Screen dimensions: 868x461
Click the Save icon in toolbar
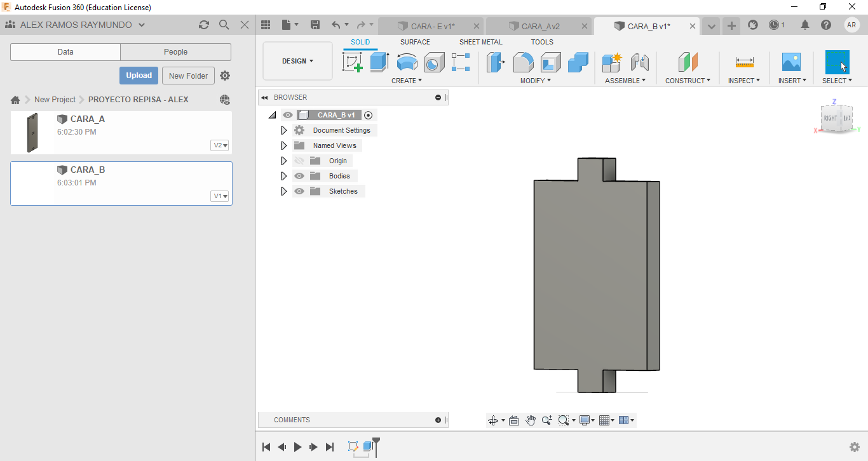315,25
